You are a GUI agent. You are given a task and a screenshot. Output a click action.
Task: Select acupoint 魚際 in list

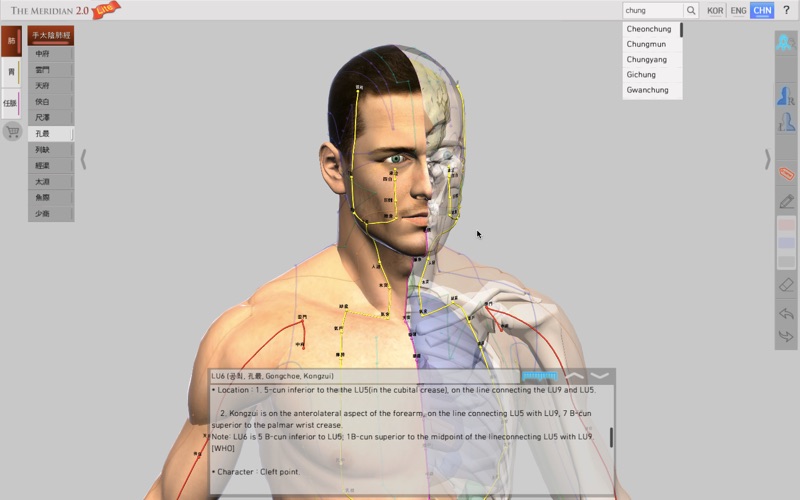point(51,197)
